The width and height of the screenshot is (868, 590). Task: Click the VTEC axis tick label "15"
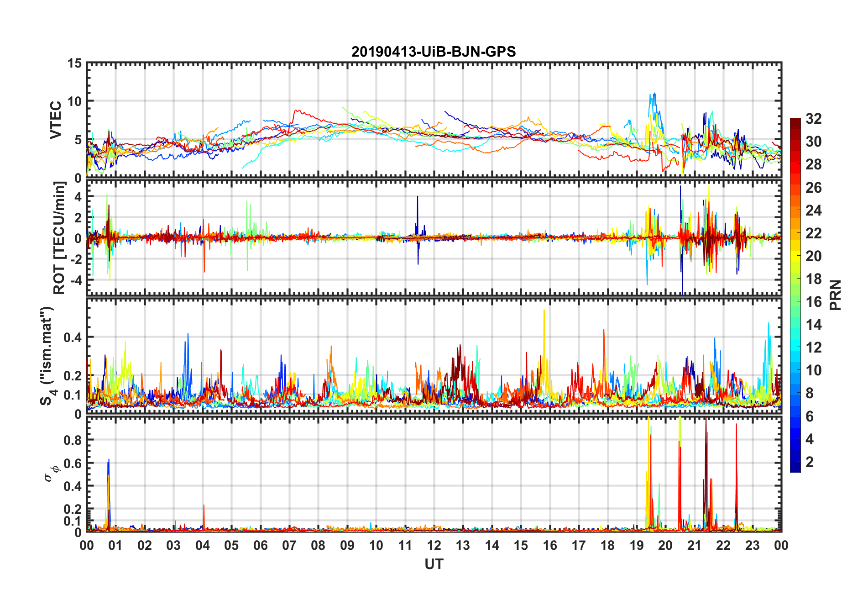pos(75,63)
